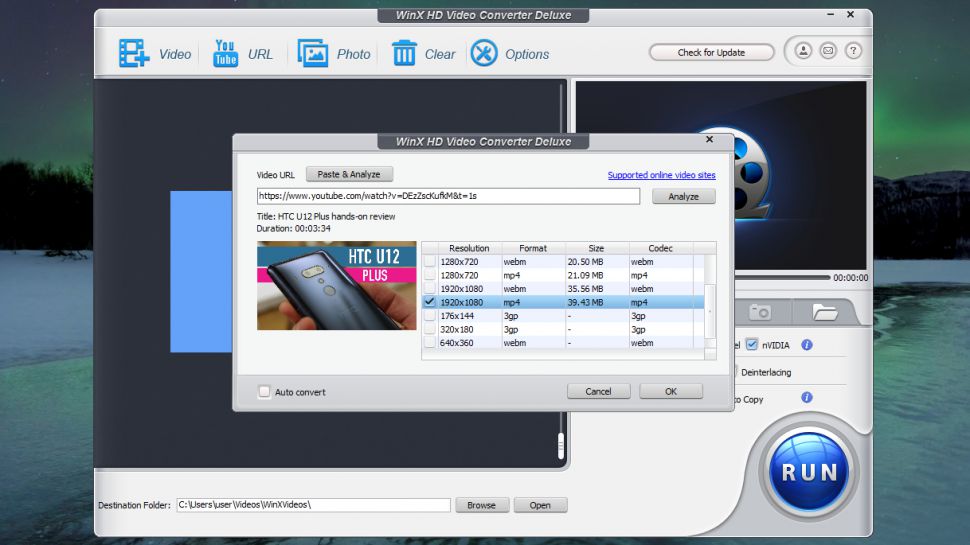Image resolution: width=970 pixels, height=545 pixels.
Task: Open Supported online video sites link
Action: (x=661, y=175)
